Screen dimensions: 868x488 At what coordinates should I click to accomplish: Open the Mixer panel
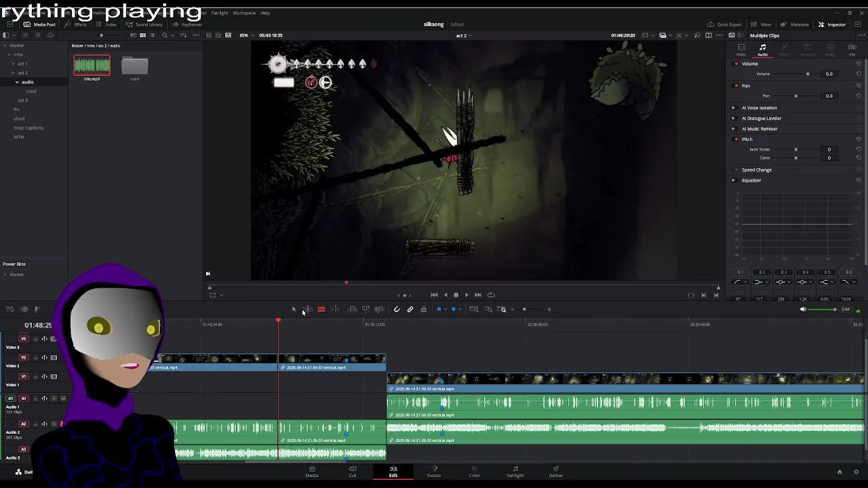(x=762, y=24)
